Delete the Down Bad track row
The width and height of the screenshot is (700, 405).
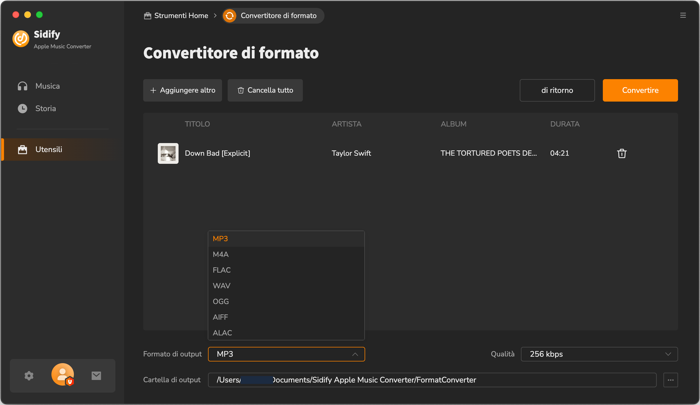point(621,154)
